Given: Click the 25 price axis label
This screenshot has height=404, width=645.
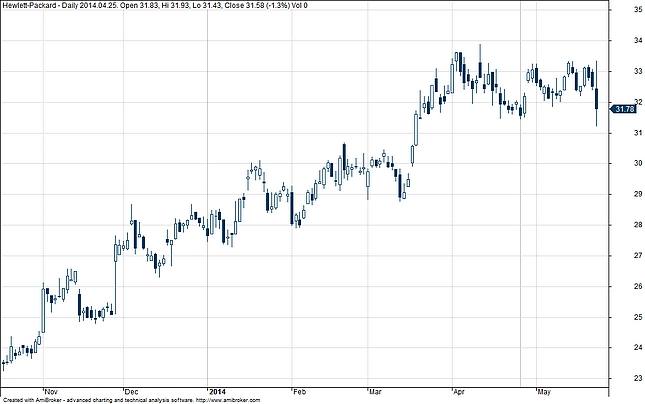Looking at the screenshot, I should click(x=638, y=317).
